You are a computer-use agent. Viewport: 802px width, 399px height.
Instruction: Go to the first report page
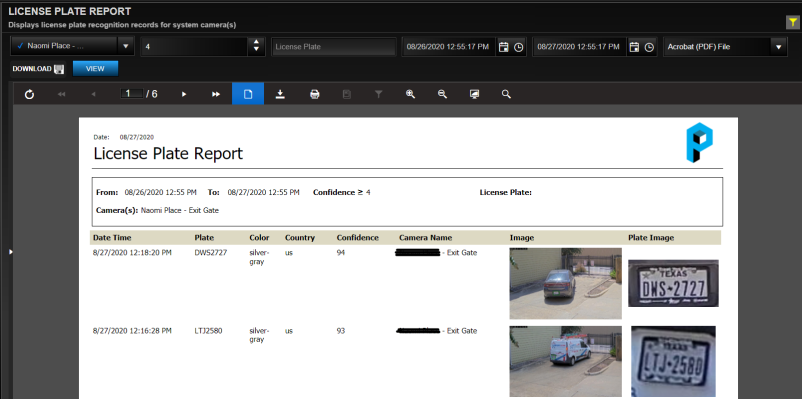point(61,94)
